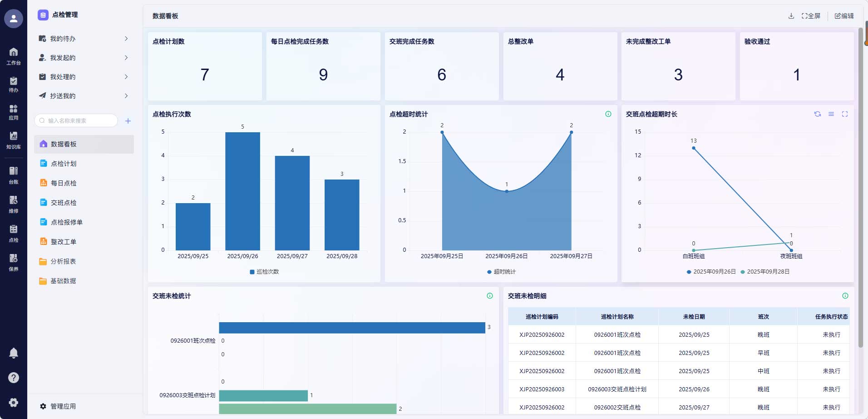Viewport: 868px width, 419px height.
Task: Toggle the 2025年09月26日 legend series
Action: click(711, 272)
